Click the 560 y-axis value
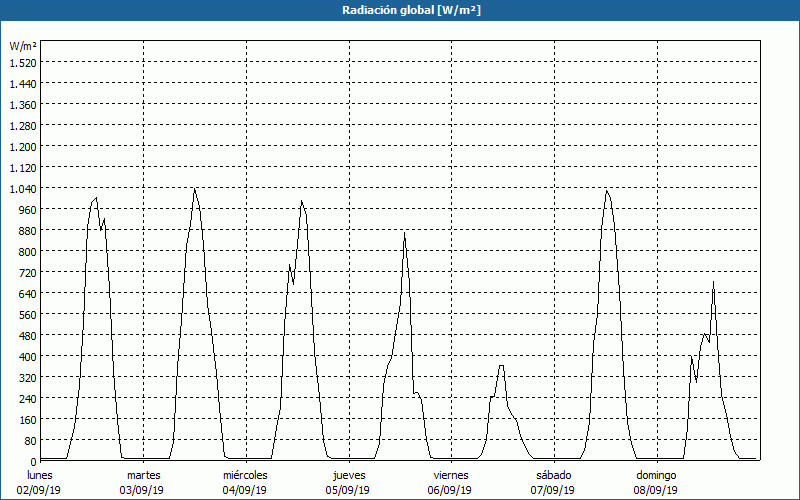This screenshot has height=500, width=800. click(x=28, y=315)
